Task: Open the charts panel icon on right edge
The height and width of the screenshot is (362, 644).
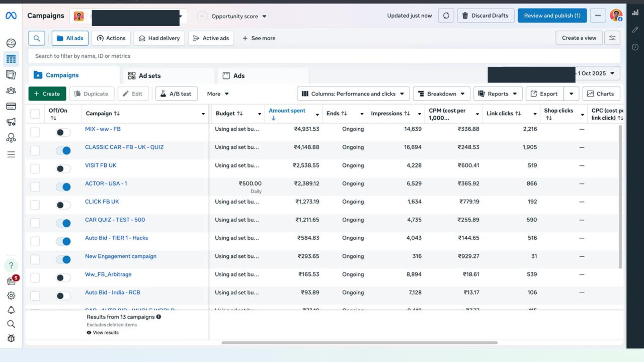Action: [x=635, y=12]
